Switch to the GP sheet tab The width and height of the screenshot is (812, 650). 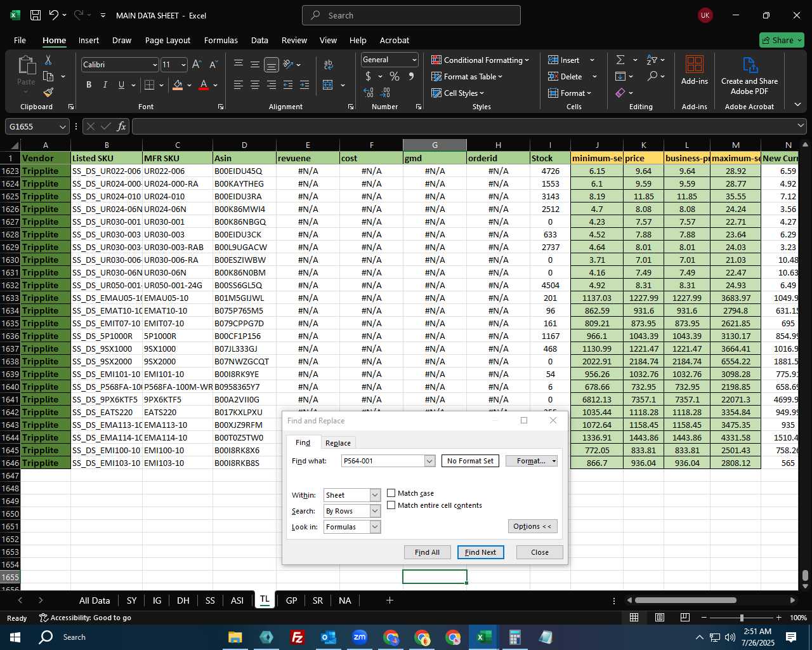pos(291,600)
